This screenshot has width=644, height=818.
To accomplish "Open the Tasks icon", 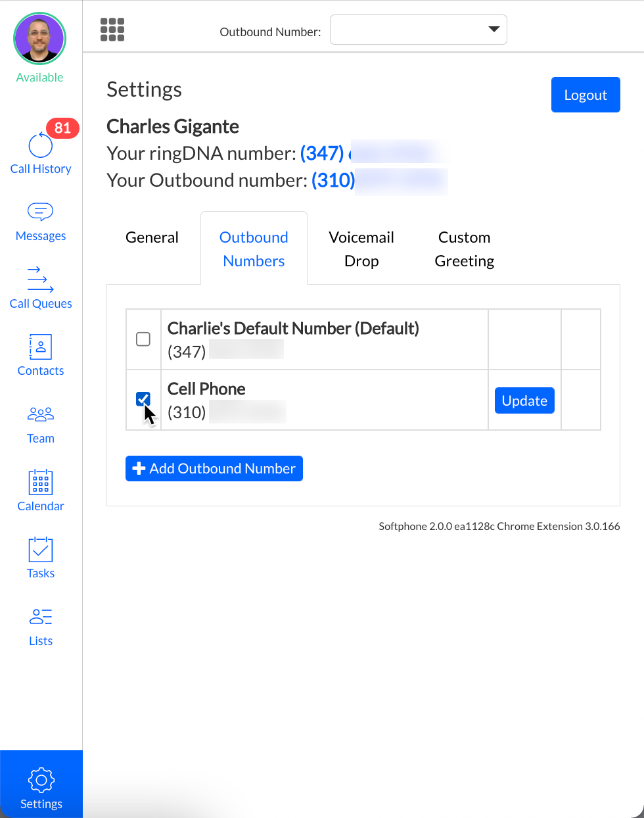I will pos(40,550).
